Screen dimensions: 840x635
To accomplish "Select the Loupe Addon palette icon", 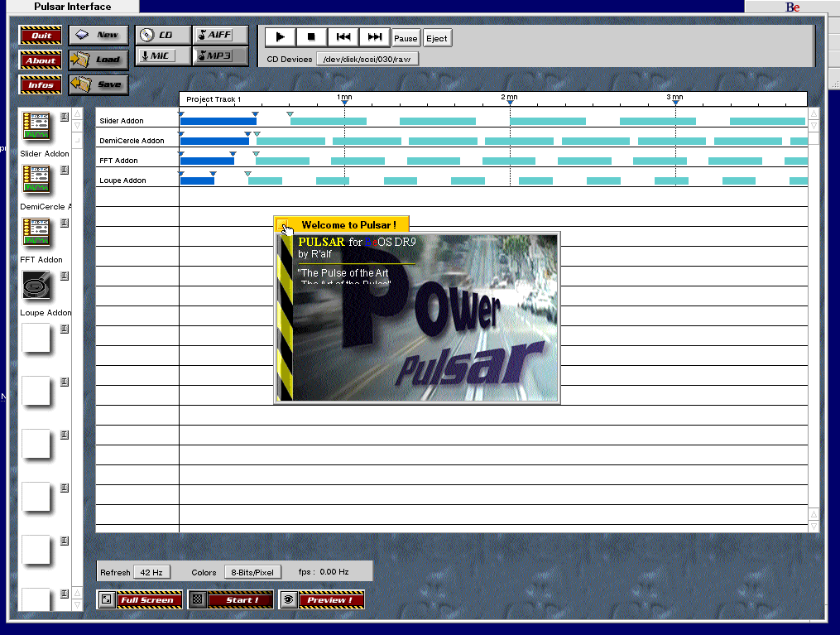I will (36, 285).
